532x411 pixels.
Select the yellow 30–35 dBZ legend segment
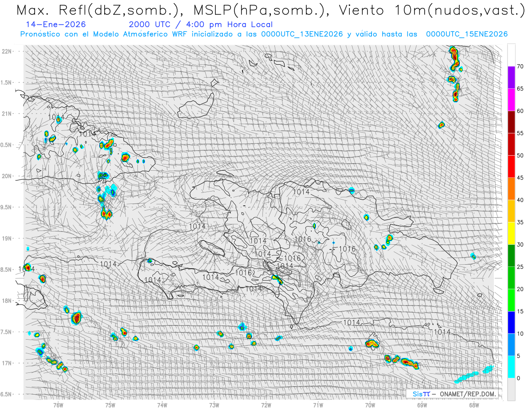click(511, 233)
